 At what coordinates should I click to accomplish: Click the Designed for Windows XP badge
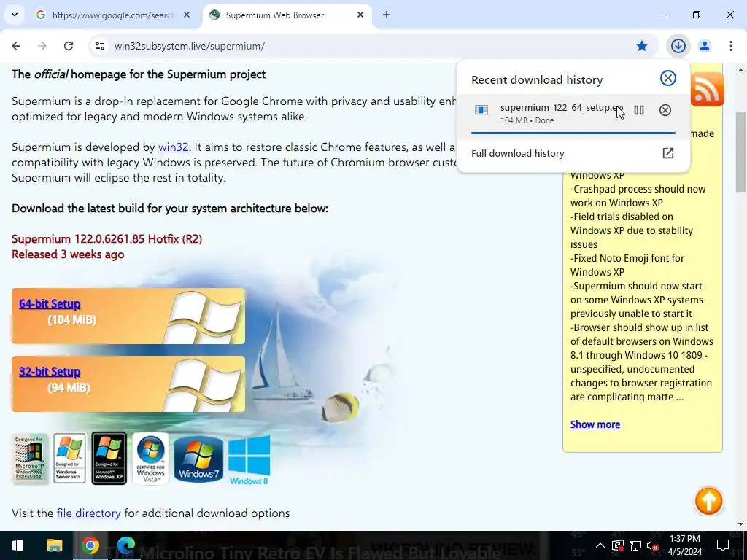pos(109,458)
